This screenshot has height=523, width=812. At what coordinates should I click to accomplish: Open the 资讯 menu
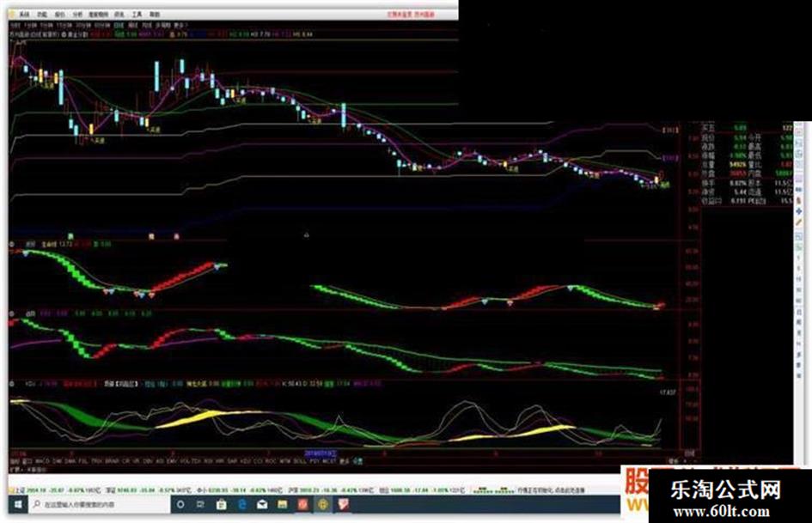119,15
